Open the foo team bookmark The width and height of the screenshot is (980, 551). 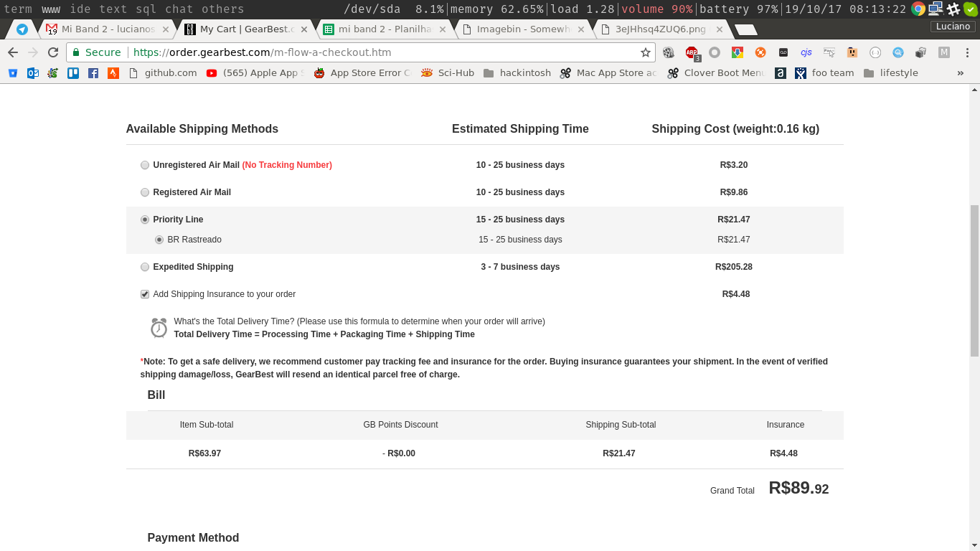(824, 72)
